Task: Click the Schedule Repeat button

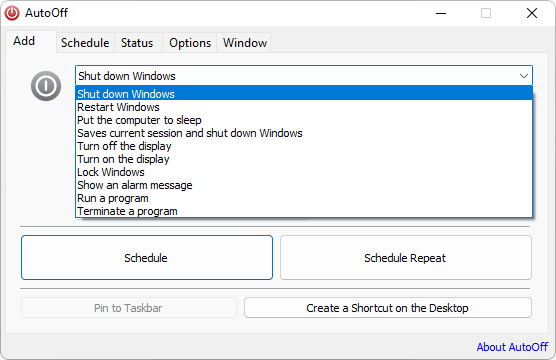Action: pos(406,258)
